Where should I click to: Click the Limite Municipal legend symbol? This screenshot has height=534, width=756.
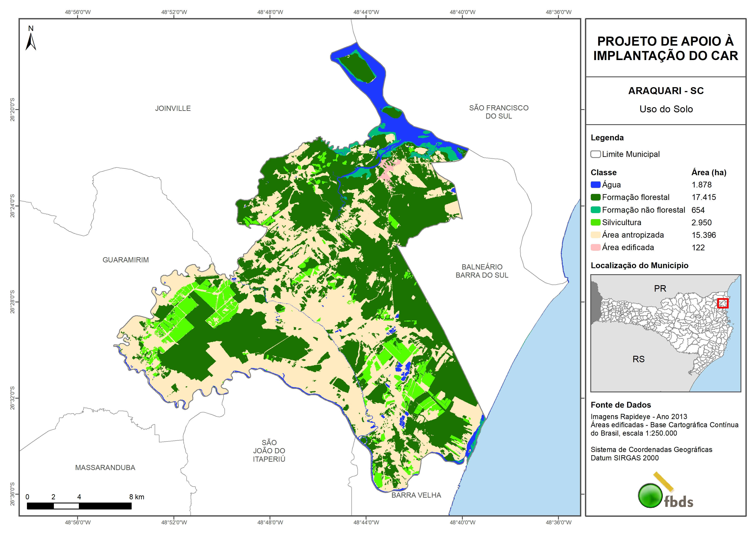click(x=595, y=154)
